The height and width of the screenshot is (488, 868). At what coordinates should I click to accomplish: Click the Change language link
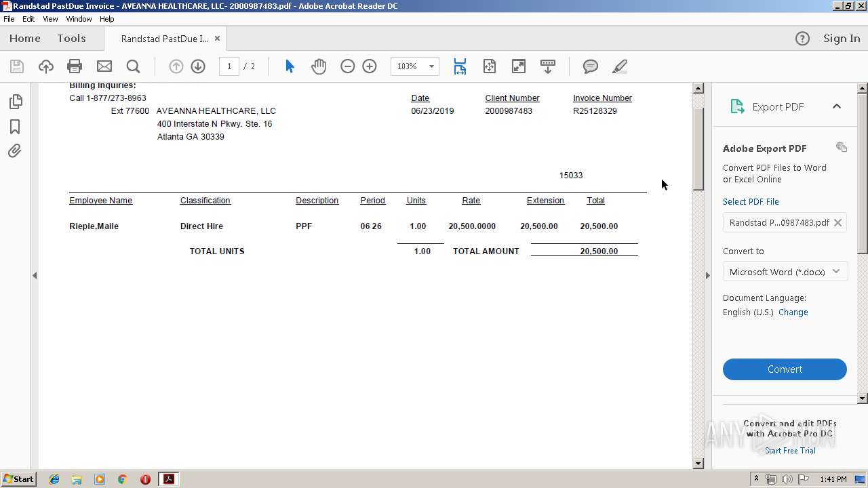[x=793, y=312]
